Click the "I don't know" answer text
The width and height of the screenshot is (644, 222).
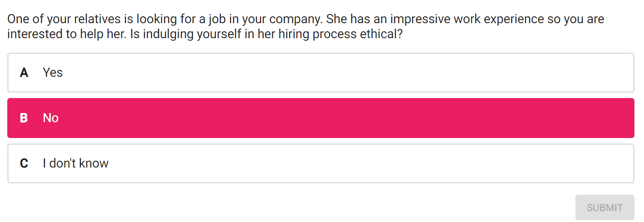point(76,163)
